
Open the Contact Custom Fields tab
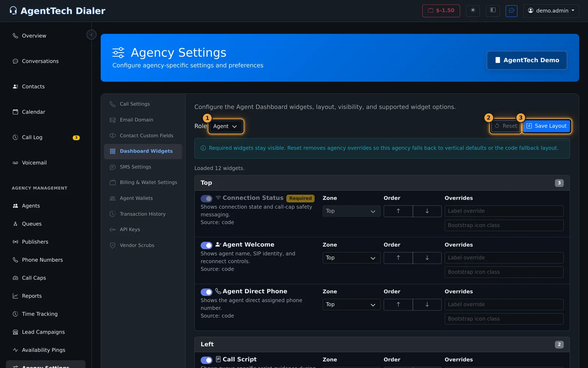[143, 136]
